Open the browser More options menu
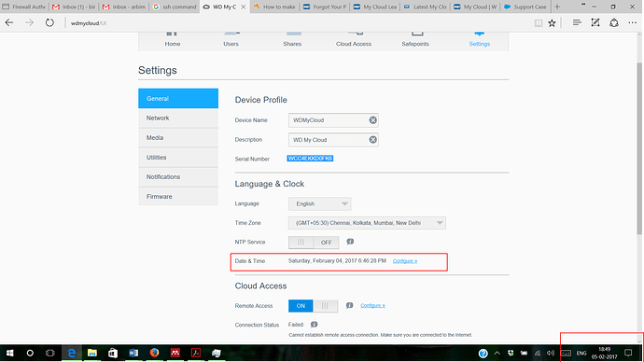Viewport: 644px width, 362px height. pyautogui.click(x=633, y=23)
